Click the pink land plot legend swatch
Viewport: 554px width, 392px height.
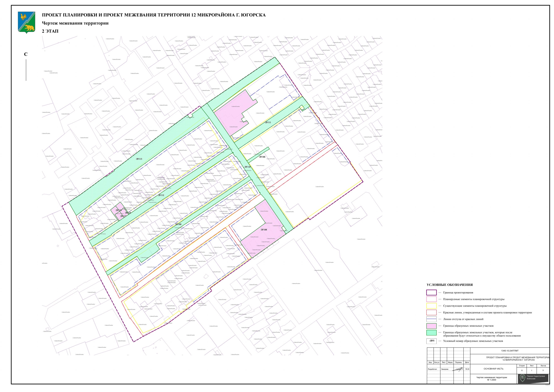coord(431,326)
